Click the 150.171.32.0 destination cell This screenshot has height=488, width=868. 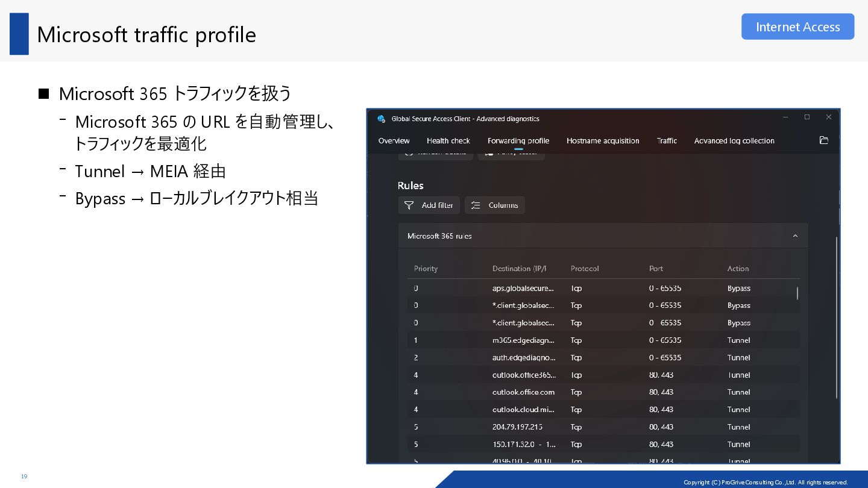[524, 445]
